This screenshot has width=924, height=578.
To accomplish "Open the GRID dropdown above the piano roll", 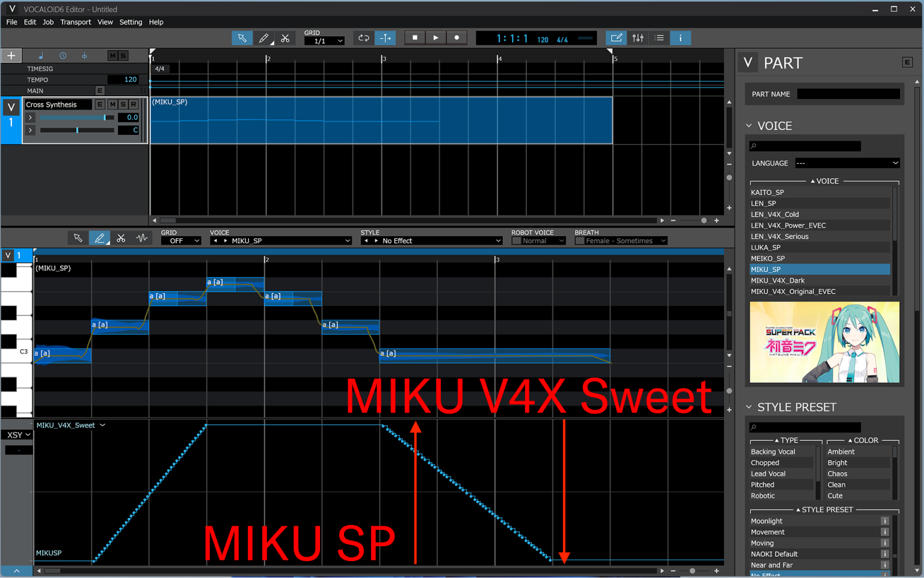I will click(x=180, y=240).
